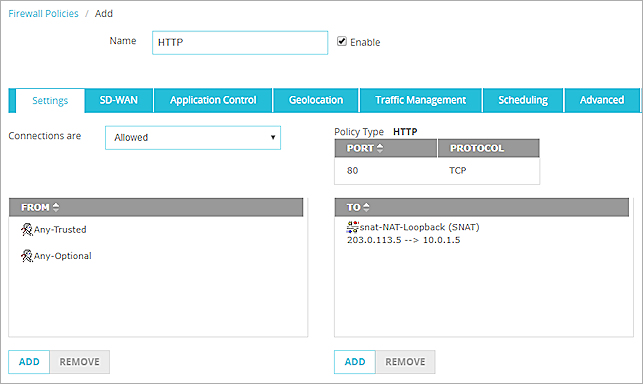Select the Any-Trusted entry text
This screenshot has width=643, height=384.
(x=60, y=229)
